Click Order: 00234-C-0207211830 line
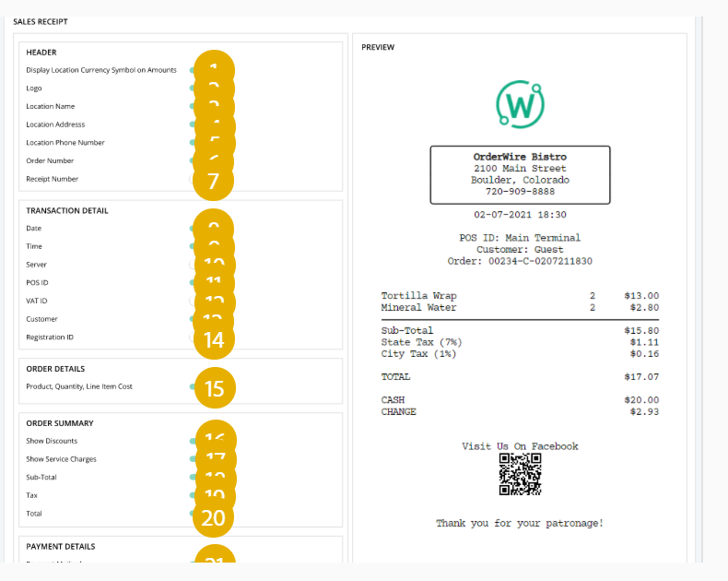This screenshot has width=728, height=581. [x=520, y=261]
